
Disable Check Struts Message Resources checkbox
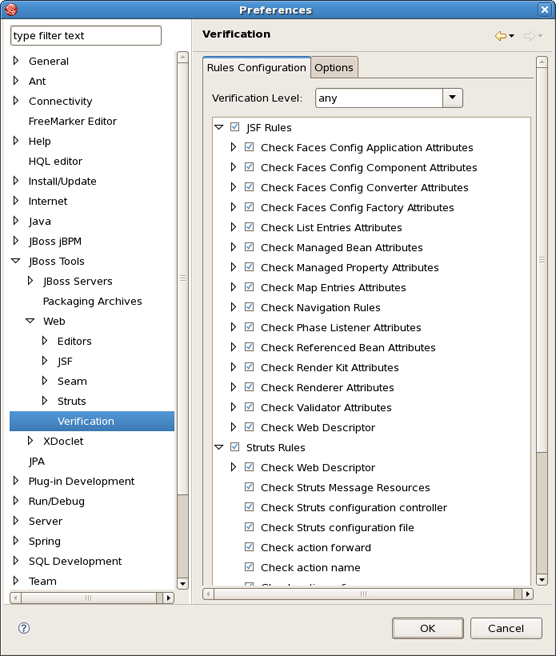pos(249,487)
